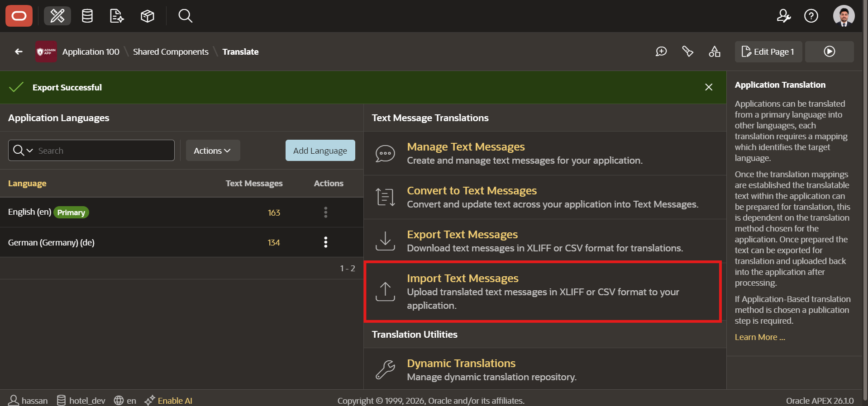Click the Convert to Text Messages icon
Screen dimensions: 868x406
point(385,197)
